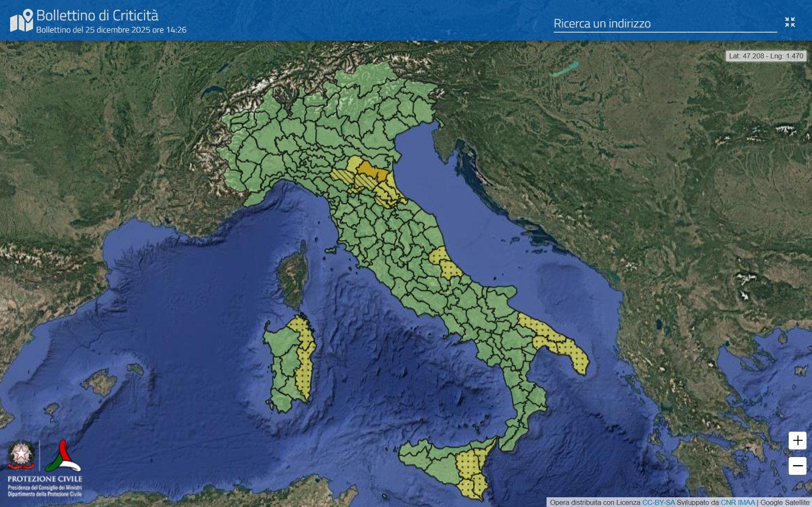This screenshot has width=812, height=507.
Task: Click the Lat/Lng coordinates readout box
Action: click(766, 56)
